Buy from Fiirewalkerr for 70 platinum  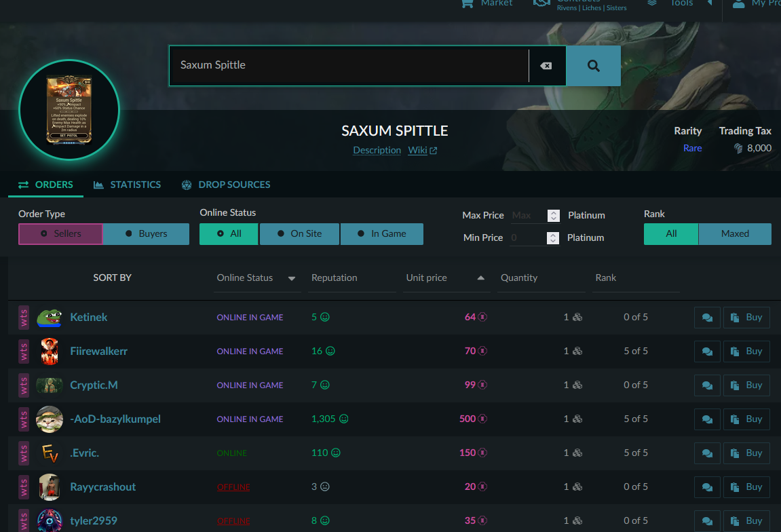coord(746,351)
